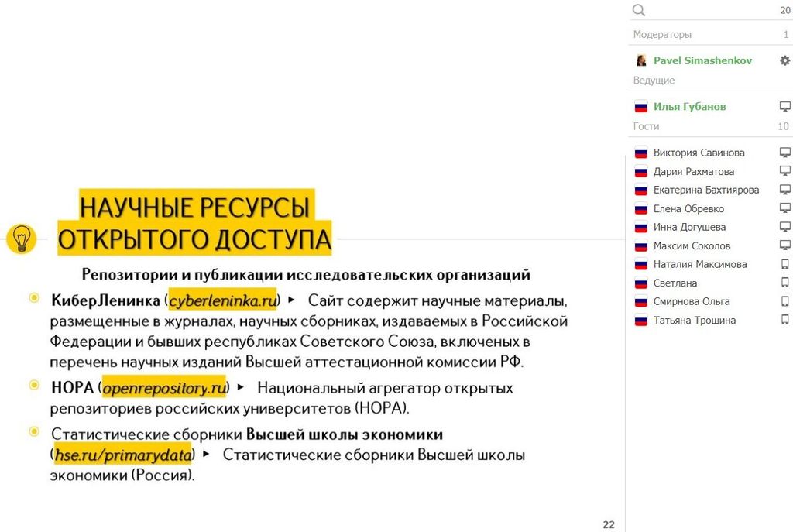Image resolution: width=793 pixels, height=532 pixels.
Task: Click the monitor icon beside Инна Догушева
Action: pos(785,227)
